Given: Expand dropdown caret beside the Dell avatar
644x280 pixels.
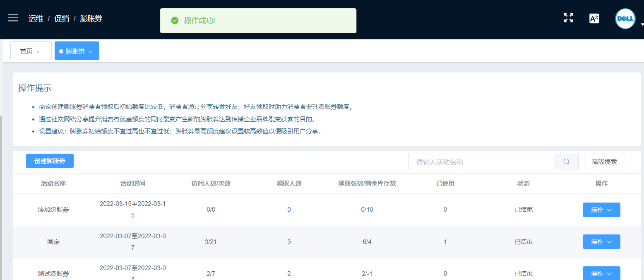Looking at the screenshot, I should 642,24.
